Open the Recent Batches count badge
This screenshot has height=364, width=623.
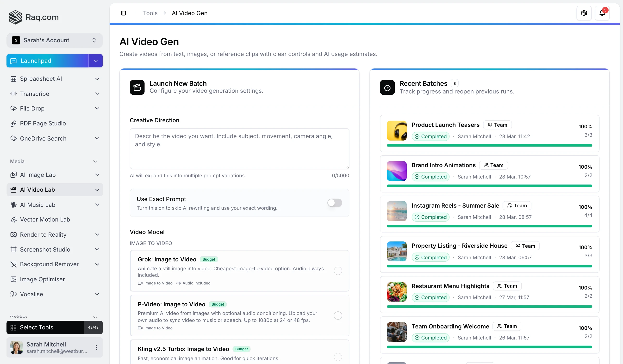tap(455, 83)
